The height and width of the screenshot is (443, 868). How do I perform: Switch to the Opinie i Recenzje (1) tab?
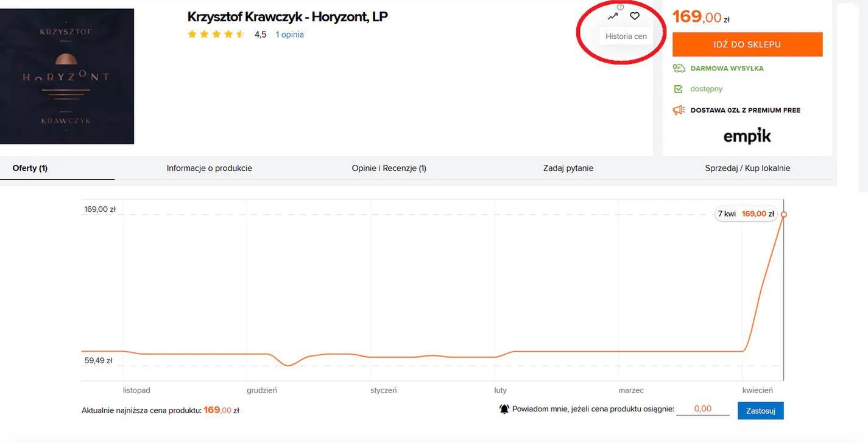(389, 168)
